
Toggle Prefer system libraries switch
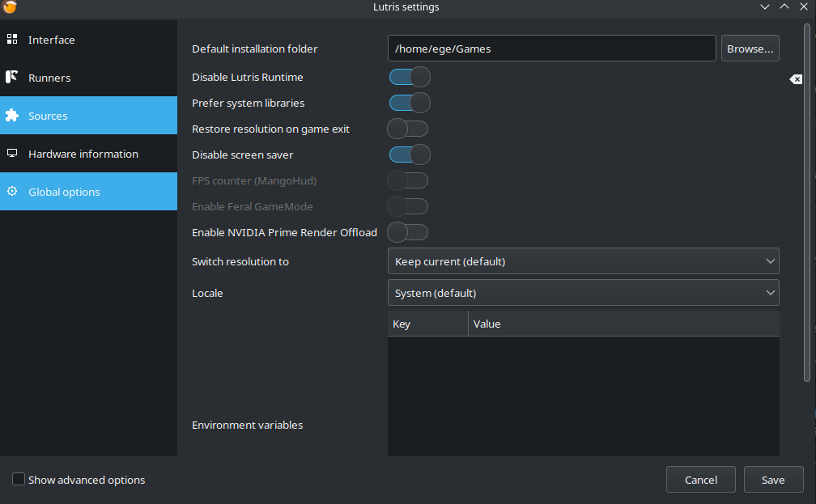coord(410,103)
